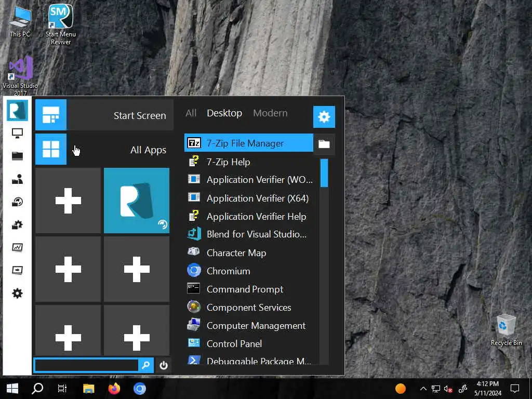Screen dimensions: 532x399
Task: Open the folder icon in the white sidebar
Action: click(17, 156)
